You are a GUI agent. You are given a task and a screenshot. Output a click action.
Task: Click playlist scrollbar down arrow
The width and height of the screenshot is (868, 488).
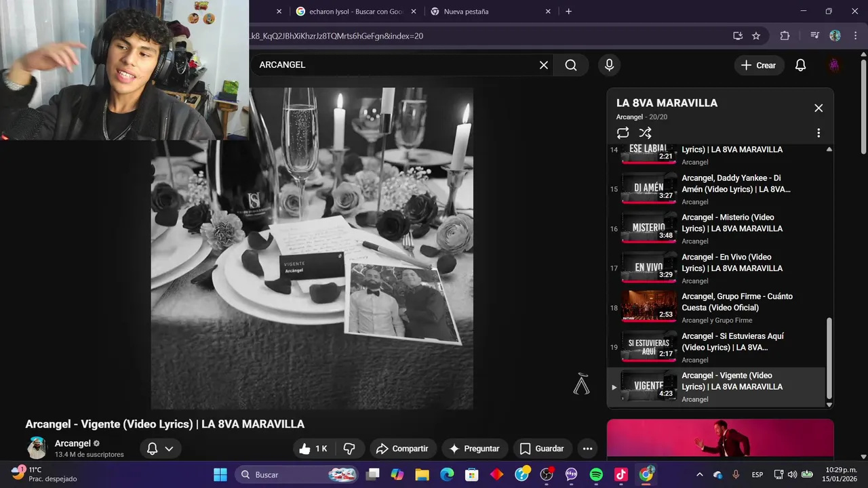(829, 405)
